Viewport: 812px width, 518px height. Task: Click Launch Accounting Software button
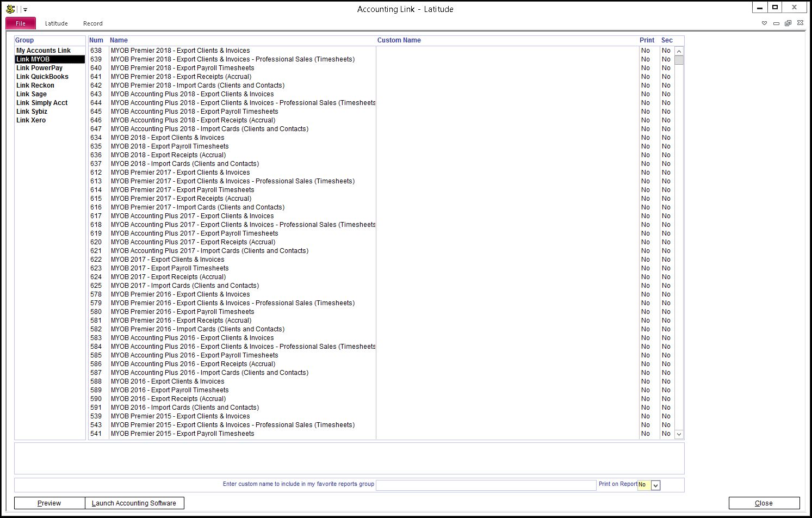[134, 503]
